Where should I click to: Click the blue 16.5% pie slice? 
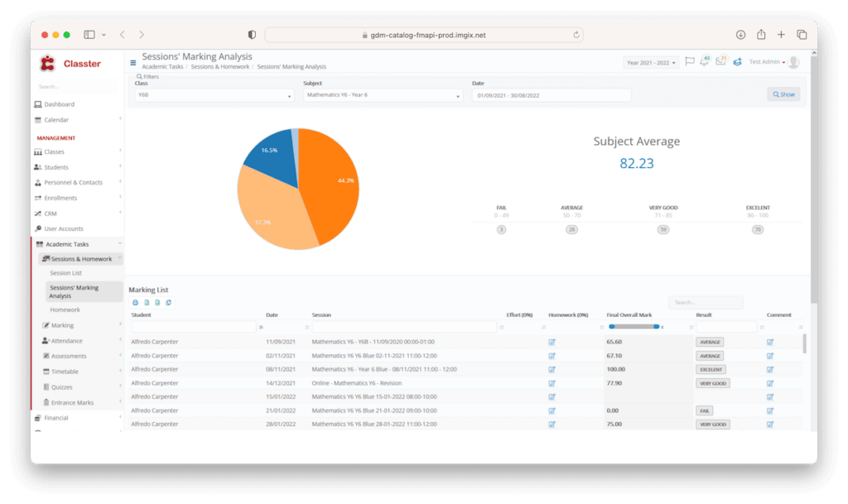[273, 154]
